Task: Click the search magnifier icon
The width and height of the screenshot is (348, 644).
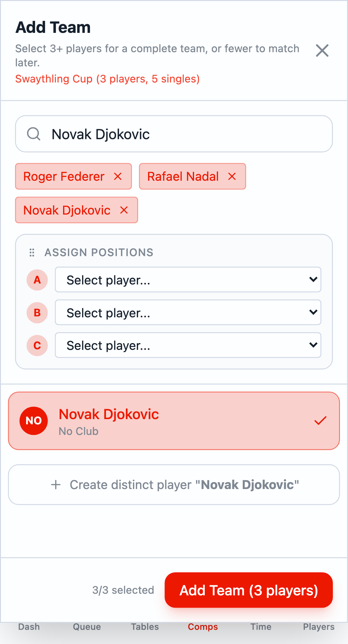Action: tap(33, 134)
